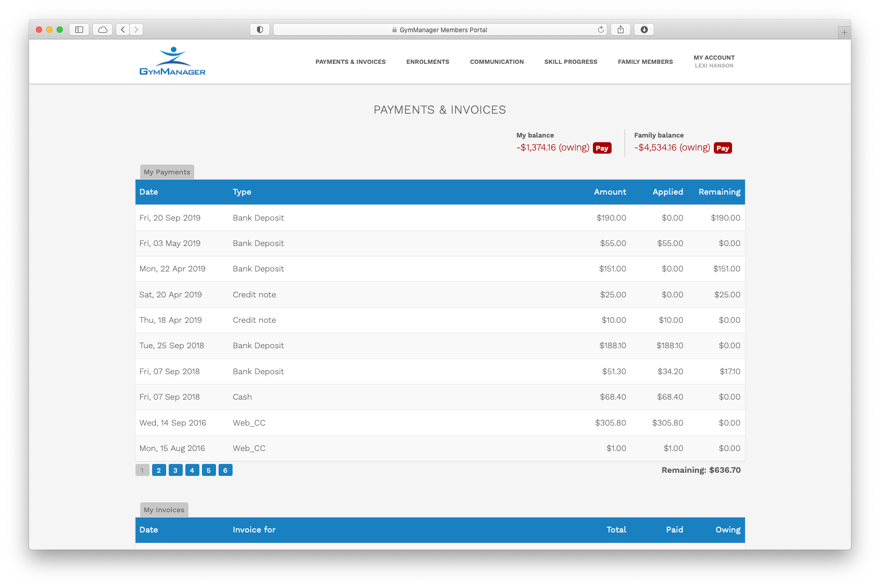Click the $17.10 remaining cell
This screenshot has width=880, height=588.
click(730, 372)
